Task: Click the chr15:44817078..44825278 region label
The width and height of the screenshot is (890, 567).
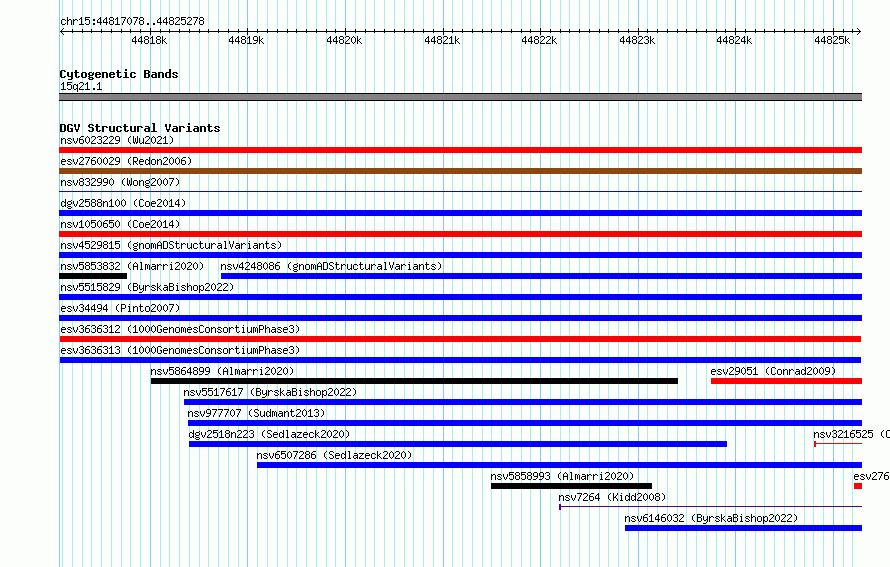Action: point(132,21)
